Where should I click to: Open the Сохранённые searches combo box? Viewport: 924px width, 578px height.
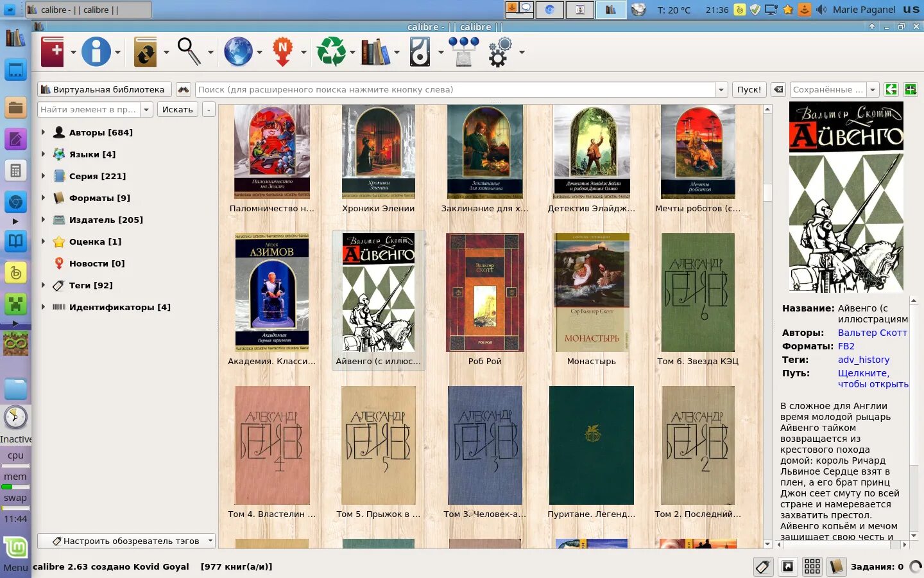(834, 89)
